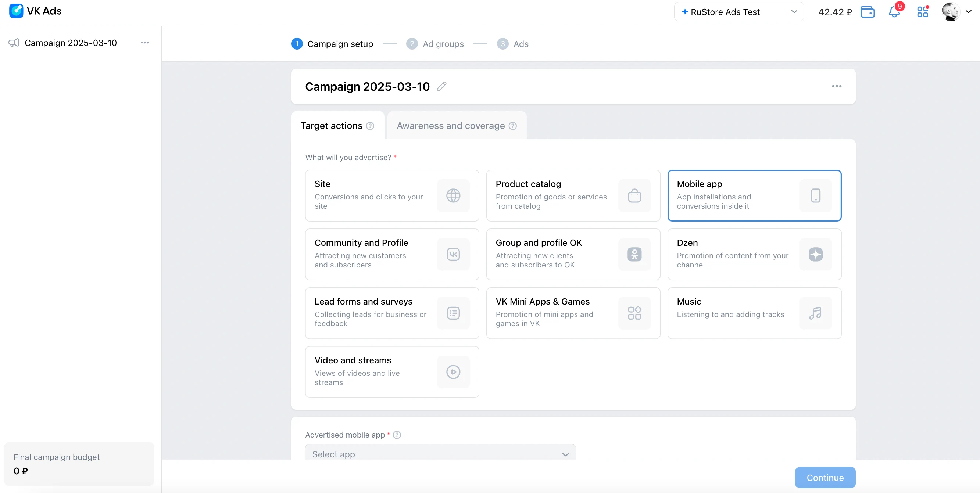Select VK Mini Apps & Games option
This screenshot has width=980, height=493.
click(573, 313)
